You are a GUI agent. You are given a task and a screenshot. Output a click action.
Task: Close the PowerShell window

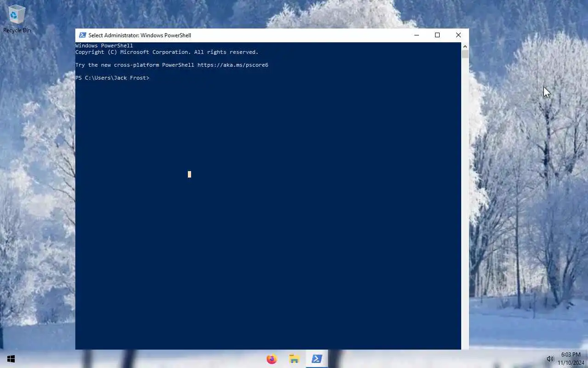point(458,35)
